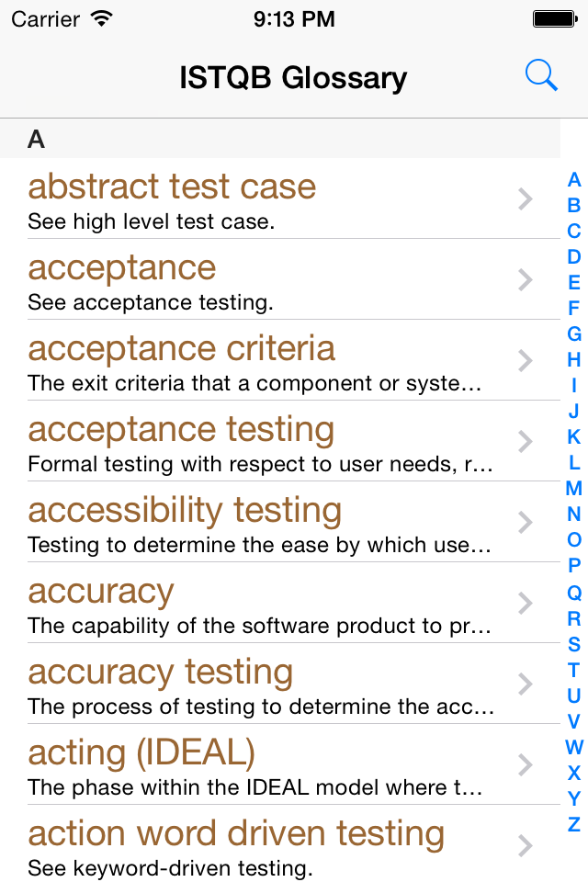Open the acceptance term entry

tap(280, 279)
